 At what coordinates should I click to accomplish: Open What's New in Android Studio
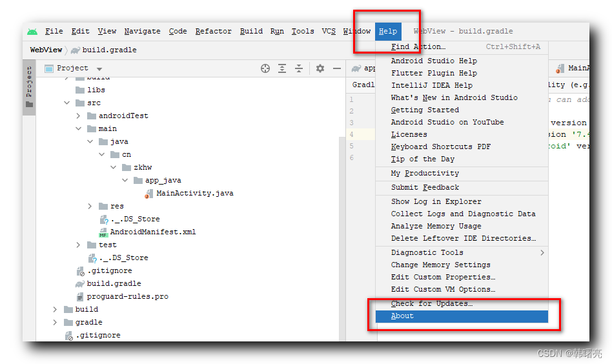462,98
